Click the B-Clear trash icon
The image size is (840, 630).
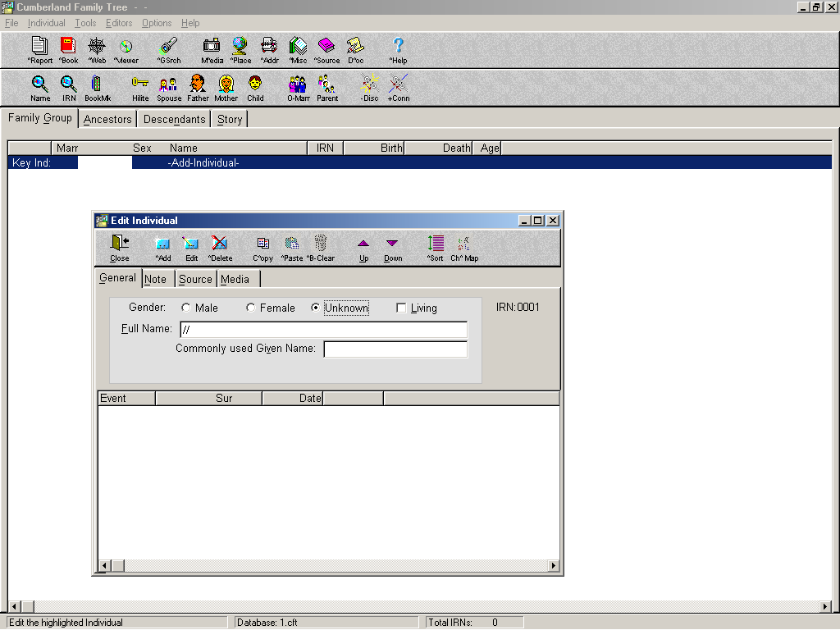[320, 244]
